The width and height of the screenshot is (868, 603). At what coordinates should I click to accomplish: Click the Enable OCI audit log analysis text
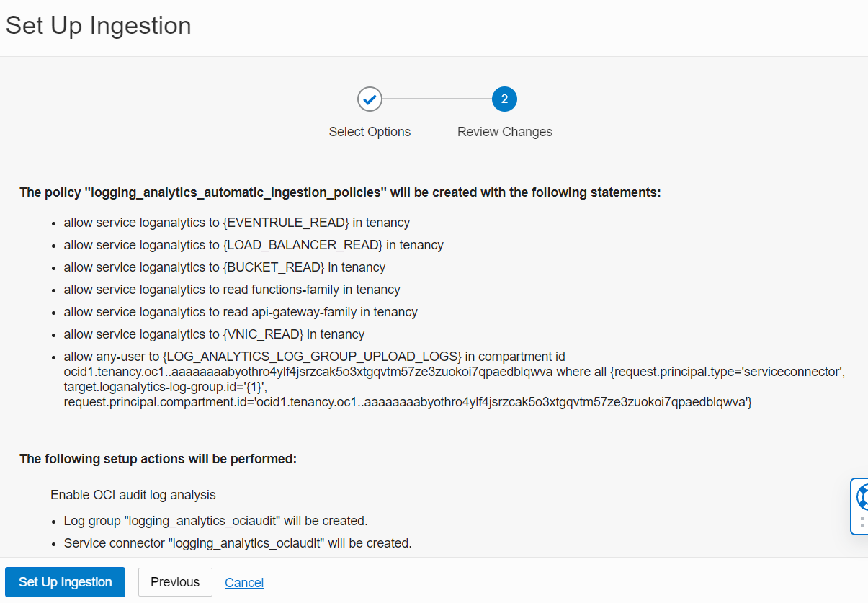click(x=133, y=495)
